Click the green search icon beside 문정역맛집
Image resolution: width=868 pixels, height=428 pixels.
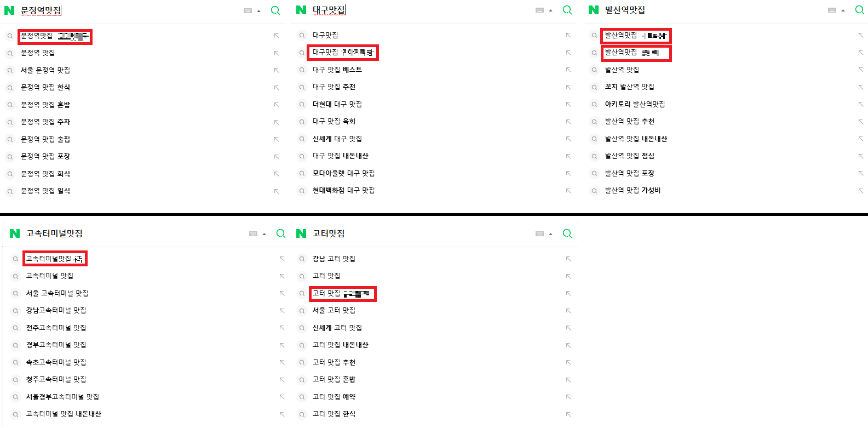(275, 10)
